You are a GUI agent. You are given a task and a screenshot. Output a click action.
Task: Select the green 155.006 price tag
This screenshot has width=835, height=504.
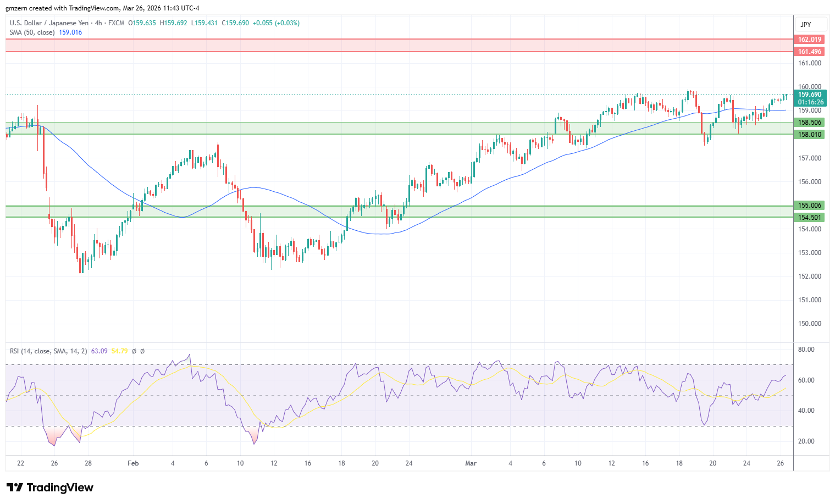tap(810, 206)
